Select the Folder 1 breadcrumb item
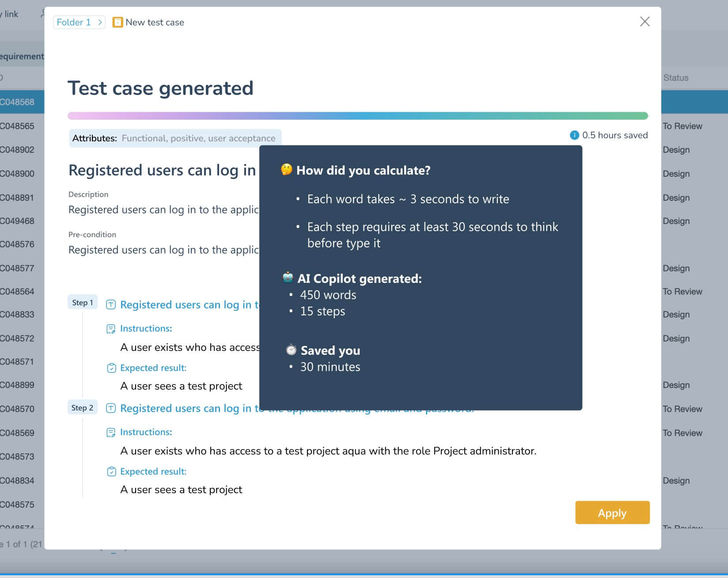The height and width of the screenshot is (578, 728). pyautogui.click(x=75, y=22)
